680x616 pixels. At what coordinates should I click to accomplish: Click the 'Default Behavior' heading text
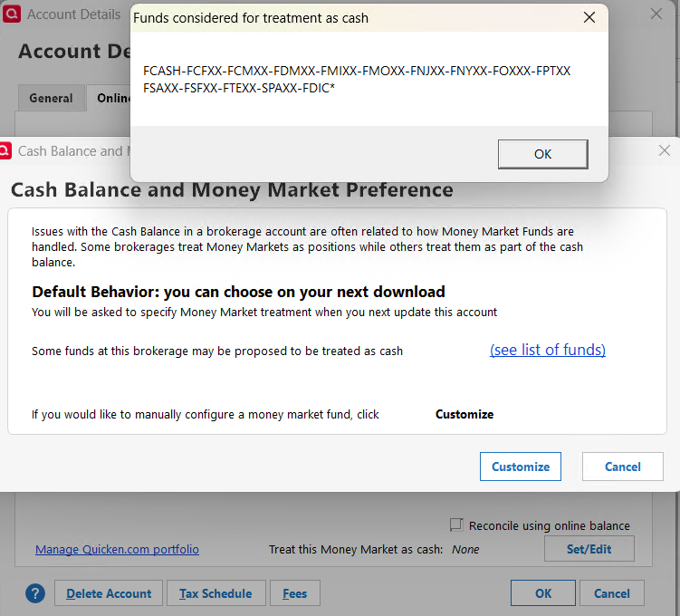238,292
